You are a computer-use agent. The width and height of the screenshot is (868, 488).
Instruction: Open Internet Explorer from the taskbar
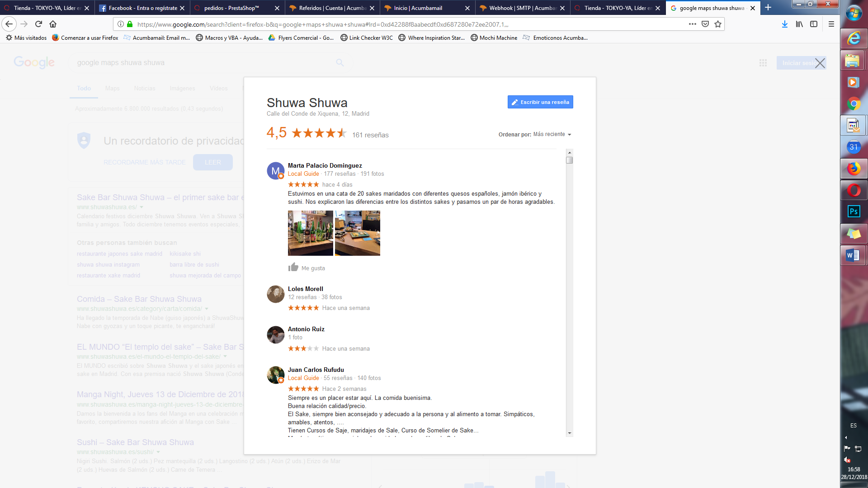pyautogui.click(x=854, y=39)
